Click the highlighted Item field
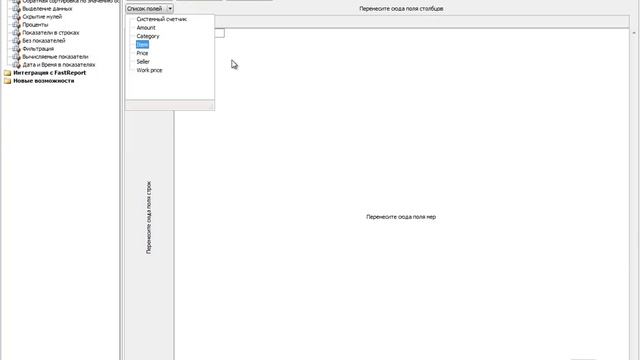Viewport: 640px width, 360px height. click(x=142, y=44)
